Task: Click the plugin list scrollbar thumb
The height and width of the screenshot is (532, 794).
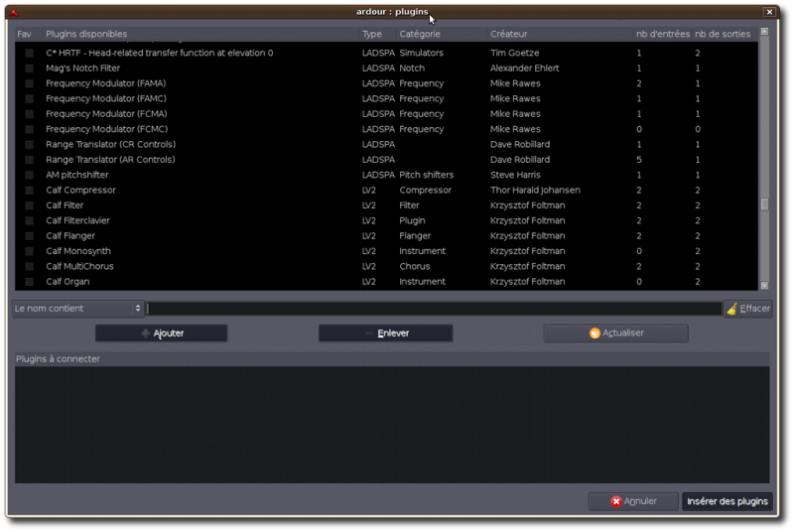Action: pyautogui.click(x=764, y=204)
